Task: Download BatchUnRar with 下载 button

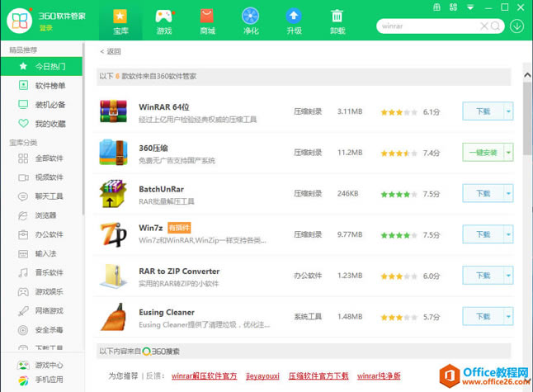Action: tap(483, 193)
